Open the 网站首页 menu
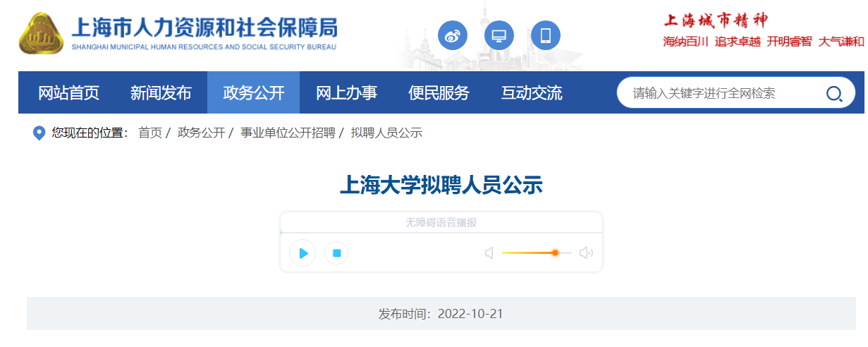 pos(68,92)
